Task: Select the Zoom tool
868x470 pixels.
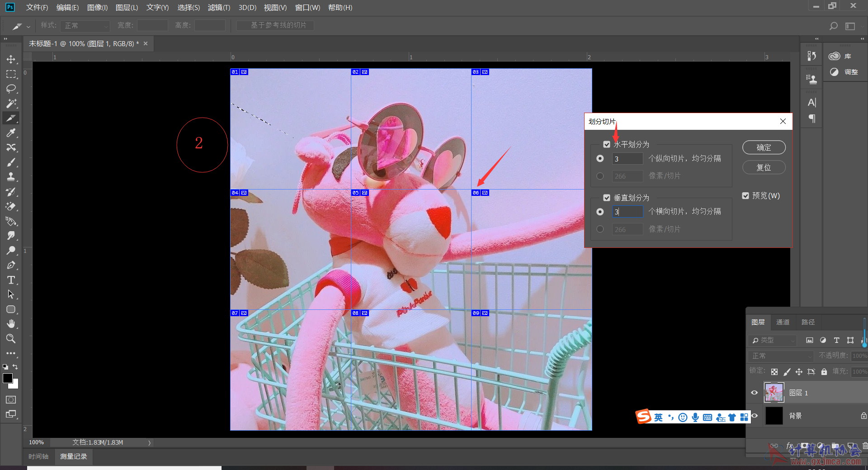Action: [x=11, y=339]
